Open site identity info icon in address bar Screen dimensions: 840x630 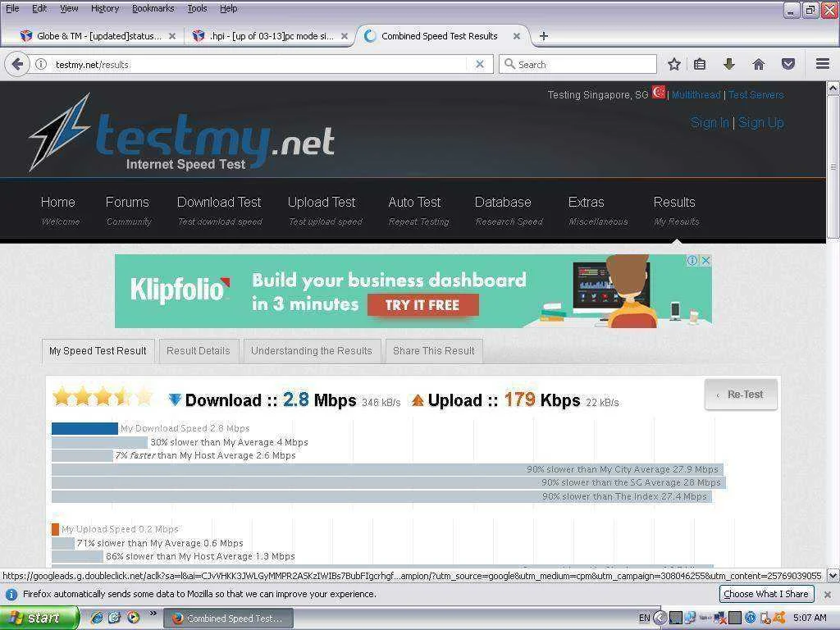coord(41,64)
